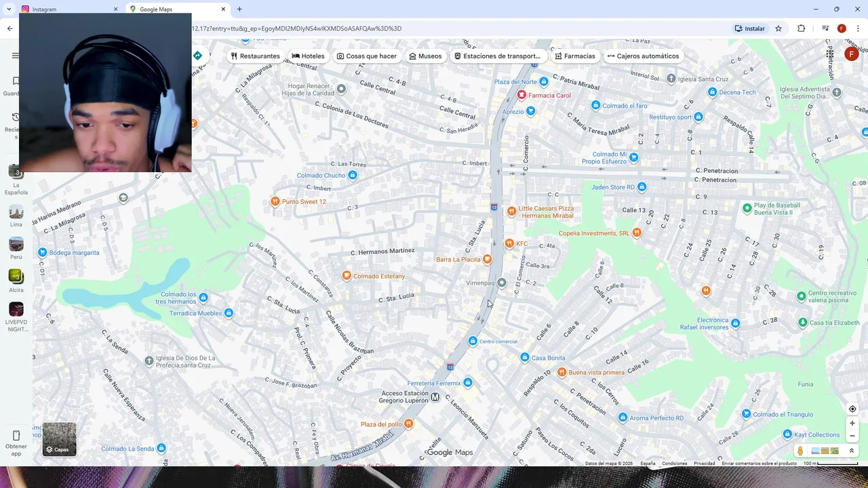Filter map by Restaurantes

[255, 56]
